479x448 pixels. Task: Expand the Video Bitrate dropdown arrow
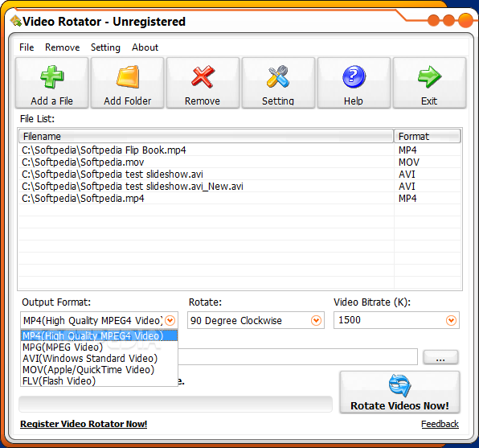(x=451, y=320)
